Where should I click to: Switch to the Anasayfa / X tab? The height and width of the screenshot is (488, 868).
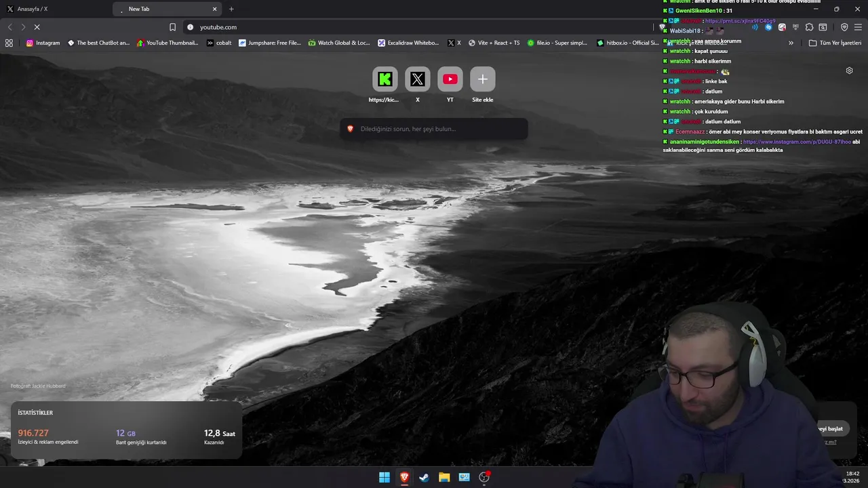click(x=54, y=9)
